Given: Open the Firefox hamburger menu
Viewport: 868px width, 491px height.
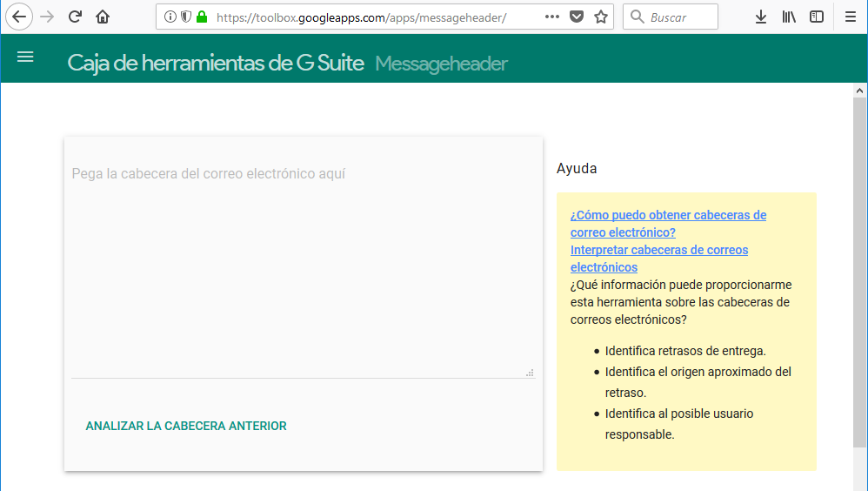Looking at the screenshot, I should click(x=851, y=17).
